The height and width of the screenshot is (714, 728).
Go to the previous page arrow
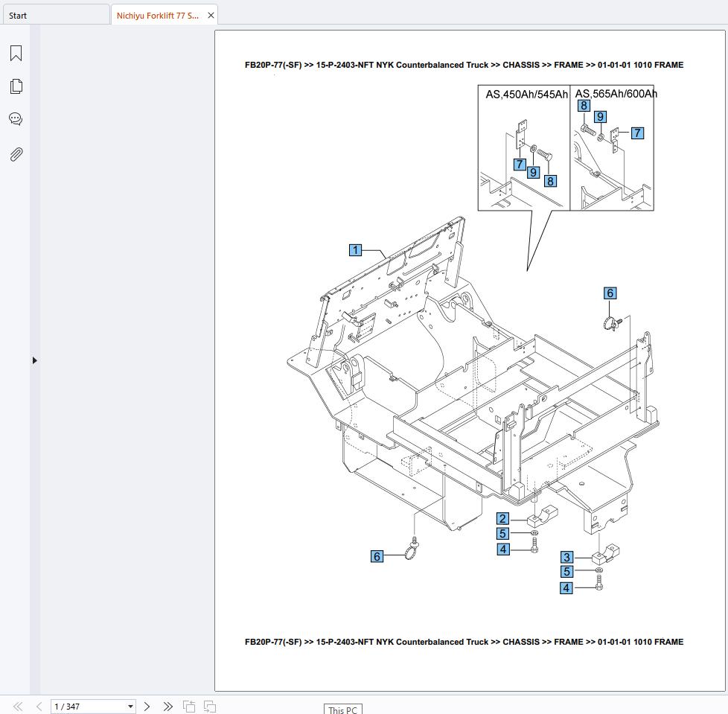point(39,706)
